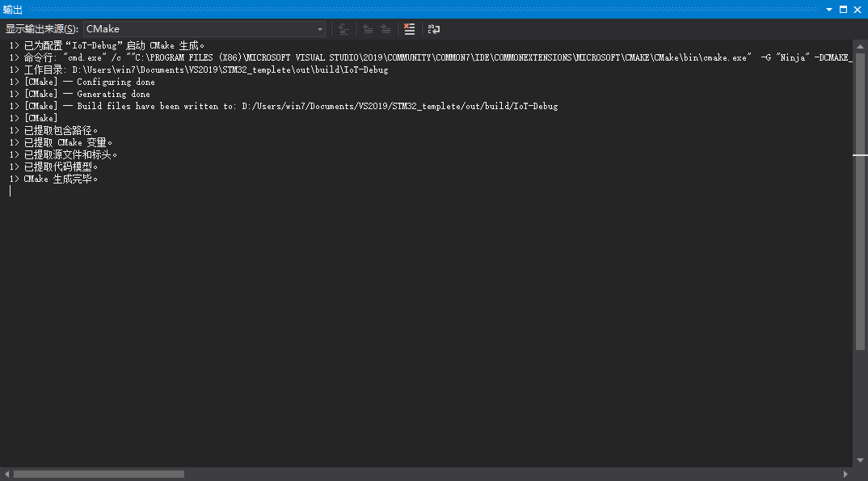Clear all output icon
Screen dimensions: 868x481
pos(410,29)
